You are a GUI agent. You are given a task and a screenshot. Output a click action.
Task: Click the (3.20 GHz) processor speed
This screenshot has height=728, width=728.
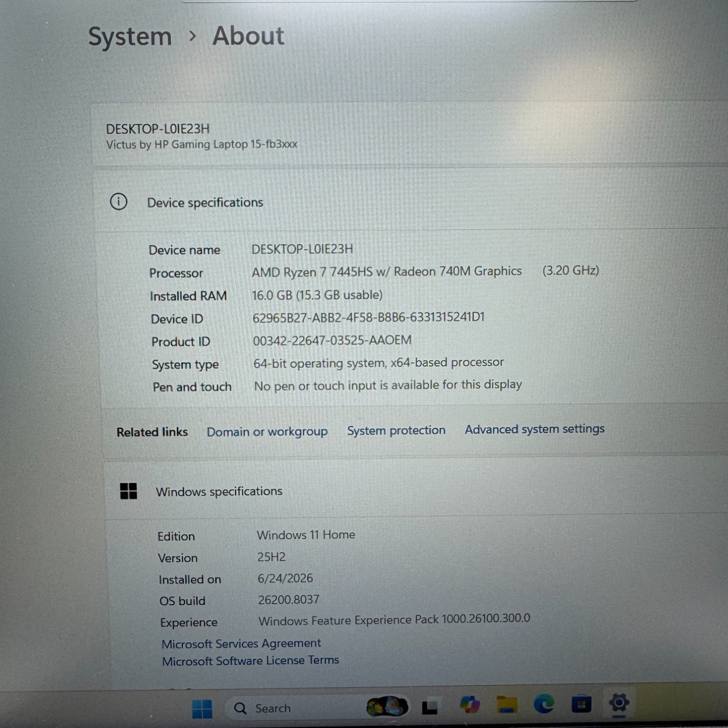[571, 271]
